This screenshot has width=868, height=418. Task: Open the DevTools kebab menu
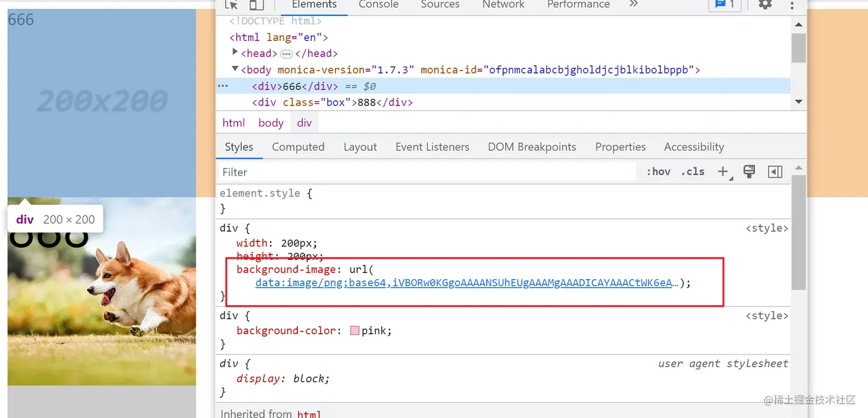point(792,5)
